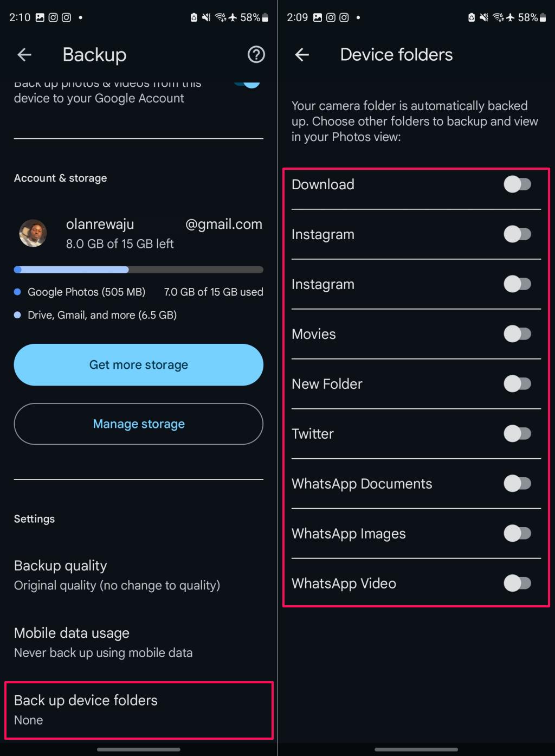Image resolution: width=555 pixels, height=756 pixels.
Task: Open Back up device folders setting
Action: click(x=139, y=710)
